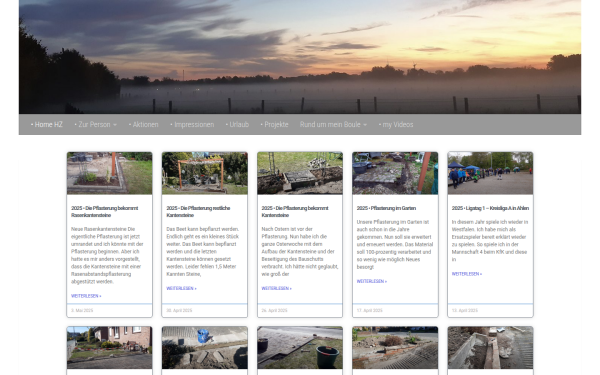Go to the Impressionen page
The image size is (600, 375).
point(192,124)
